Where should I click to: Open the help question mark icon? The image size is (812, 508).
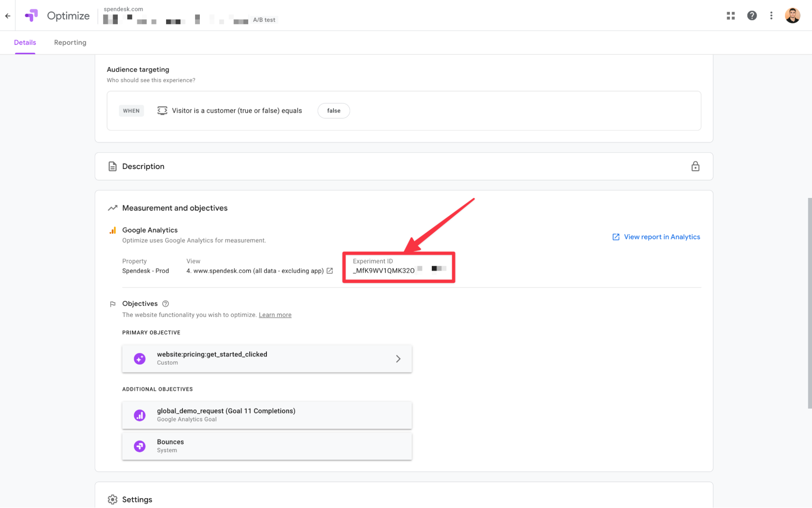pyautogui.click(x=751, y=16)
